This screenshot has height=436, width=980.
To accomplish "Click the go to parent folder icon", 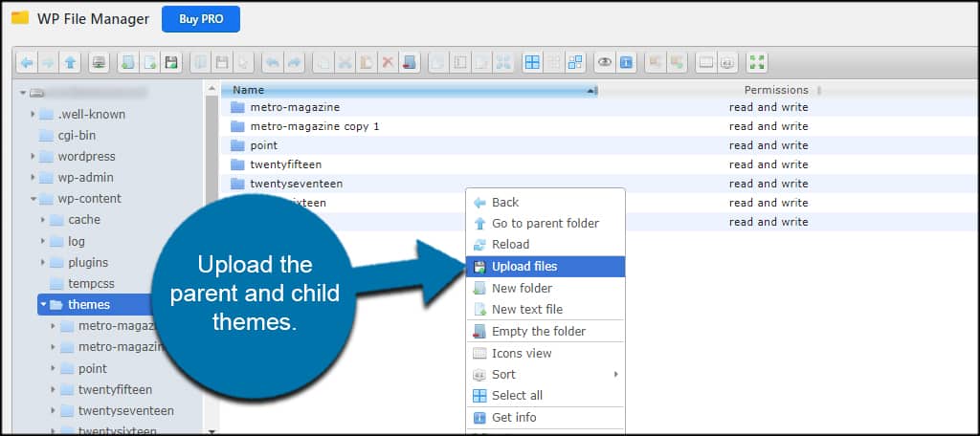I will coord(71,62).
